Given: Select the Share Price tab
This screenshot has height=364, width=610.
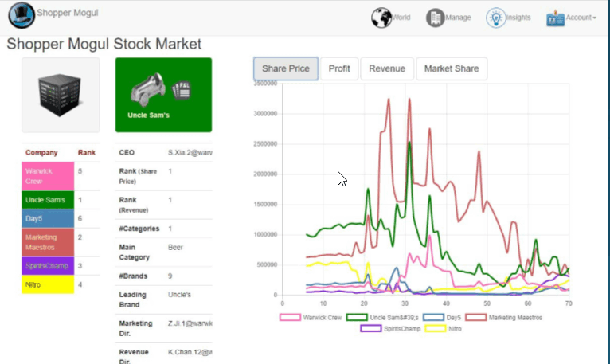Looking at the screenshot, I should tap(286, 69).
